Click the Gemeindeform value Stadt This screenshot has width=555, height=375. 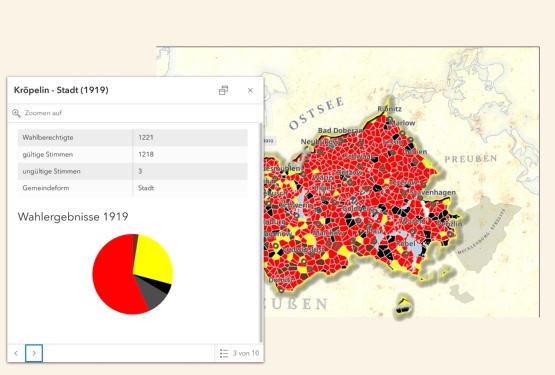(146, 188)
